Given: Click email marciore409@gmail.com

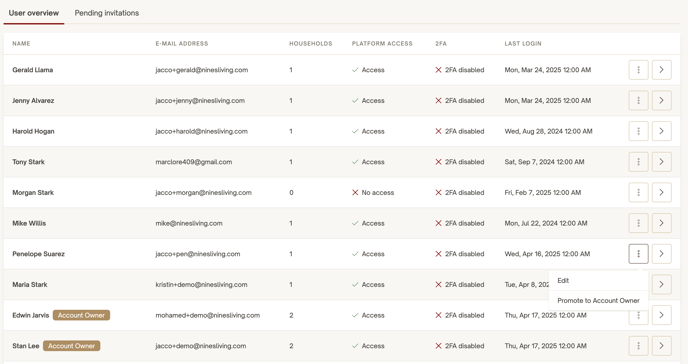Looking at the screenshot, I should (x=194, y=162).
